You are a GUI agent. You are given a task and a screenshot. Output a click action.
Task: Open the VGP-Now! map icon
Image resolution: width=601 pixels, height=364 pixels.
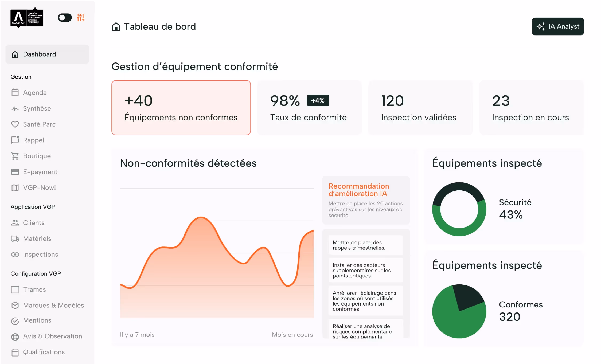point(15,188)
